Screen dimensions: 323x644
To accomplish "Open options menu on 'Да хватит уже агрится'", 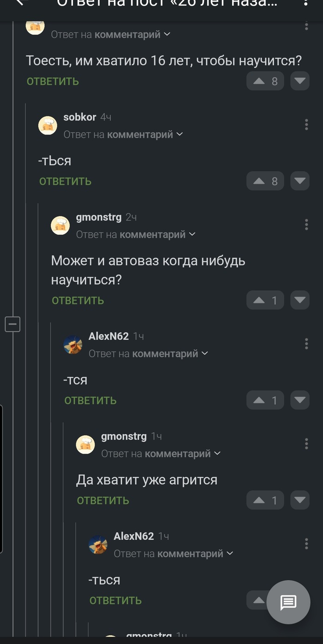I will 306,444.
